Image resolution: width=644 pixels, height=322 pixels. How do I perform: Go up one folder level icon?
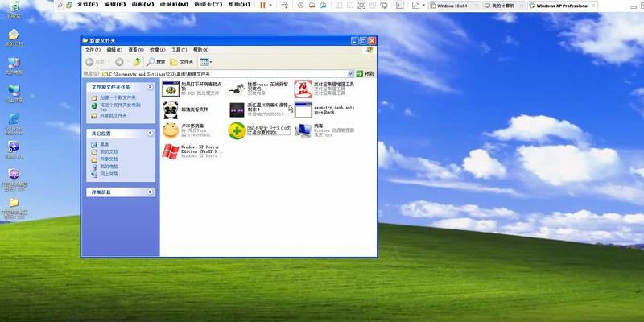pos(137,62)
